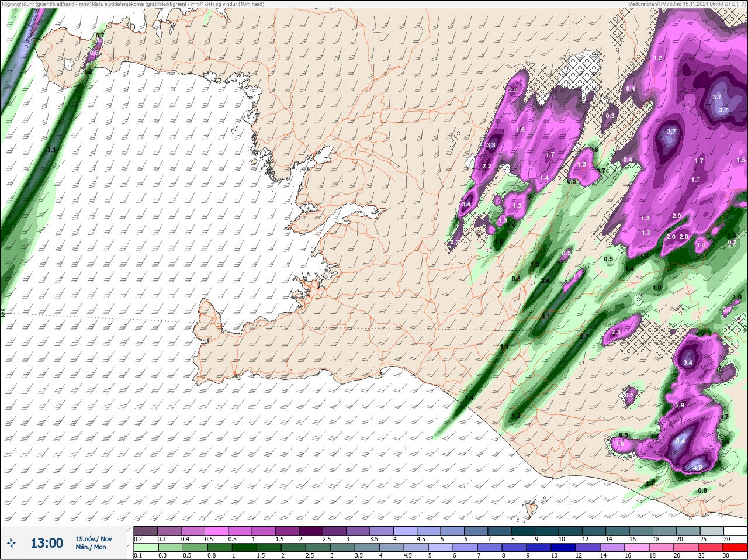Click the 2.3 value in the pink snow patch

coord(615,332)
